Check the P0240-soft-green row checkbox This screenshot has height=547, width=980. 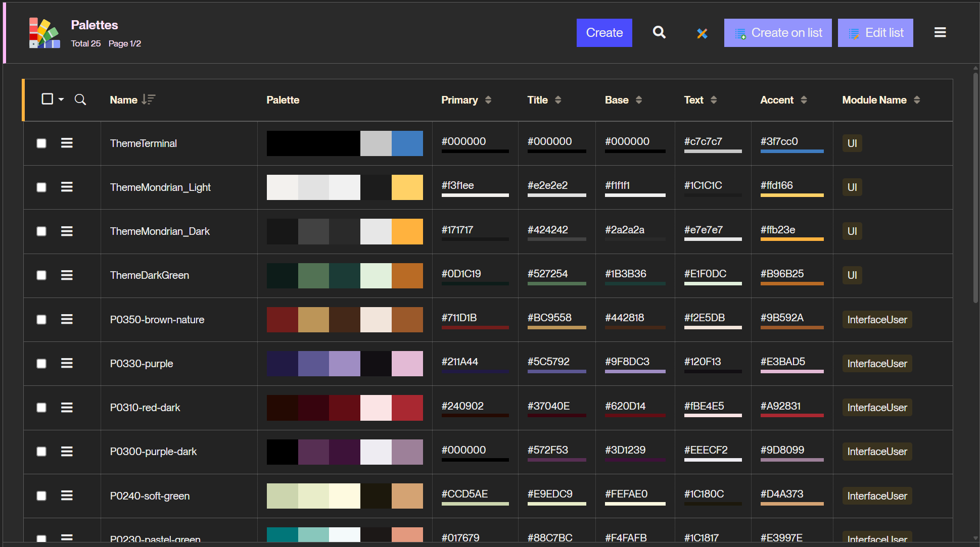pyautogui.click(x=41, y=496)
